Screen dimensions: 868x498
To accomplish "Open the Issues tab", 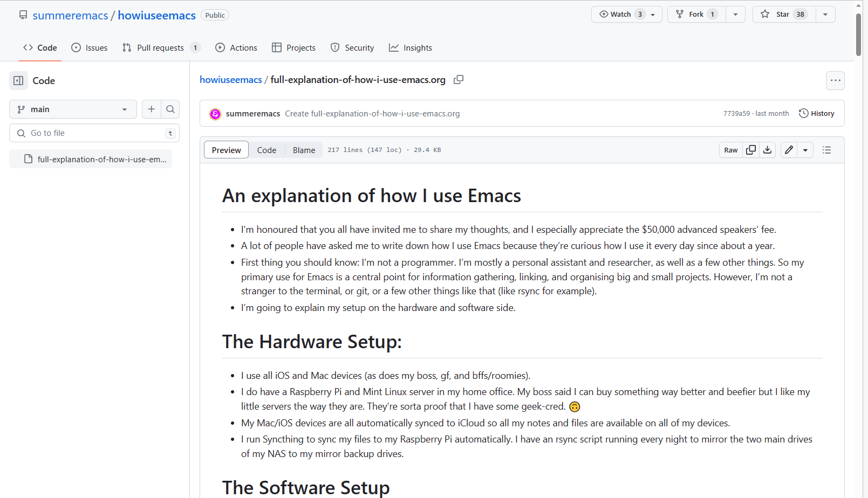I will pyautogui.click(x=90, y=48).
